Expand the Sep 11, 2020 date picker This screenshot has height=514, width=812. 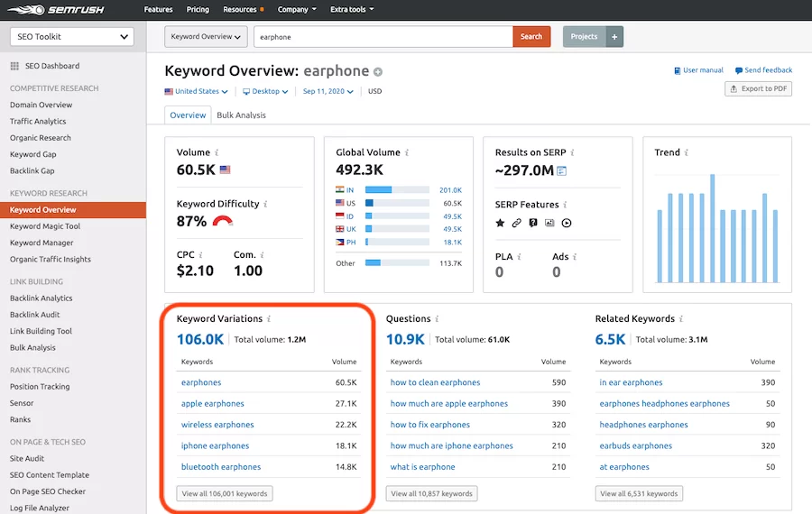point(328,91)
